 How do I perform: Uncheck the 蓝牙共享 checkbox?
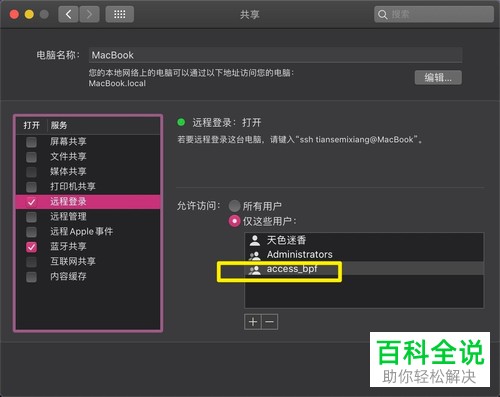click(x=31, y=247)
